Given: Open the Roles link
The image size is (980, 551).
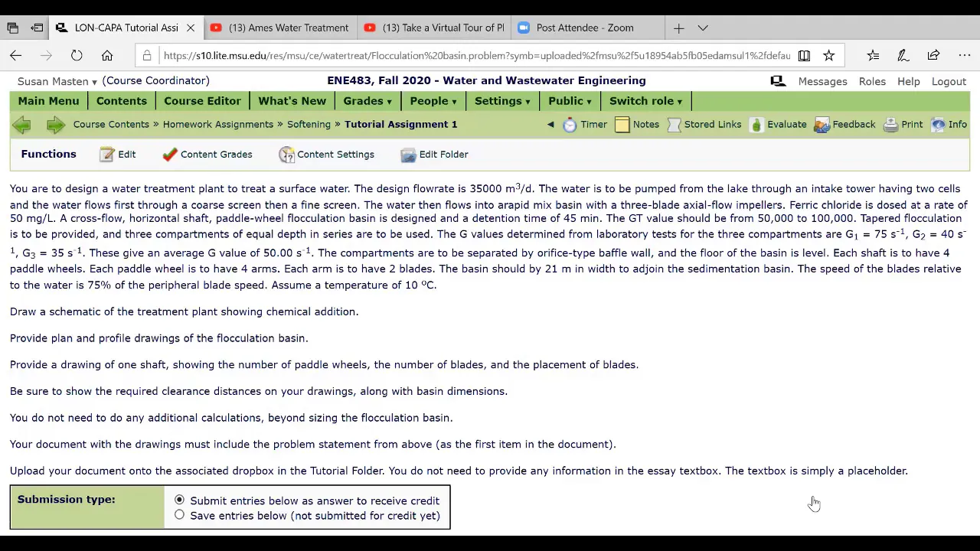Looking at the screenshot, I should [x=872, y=81].
